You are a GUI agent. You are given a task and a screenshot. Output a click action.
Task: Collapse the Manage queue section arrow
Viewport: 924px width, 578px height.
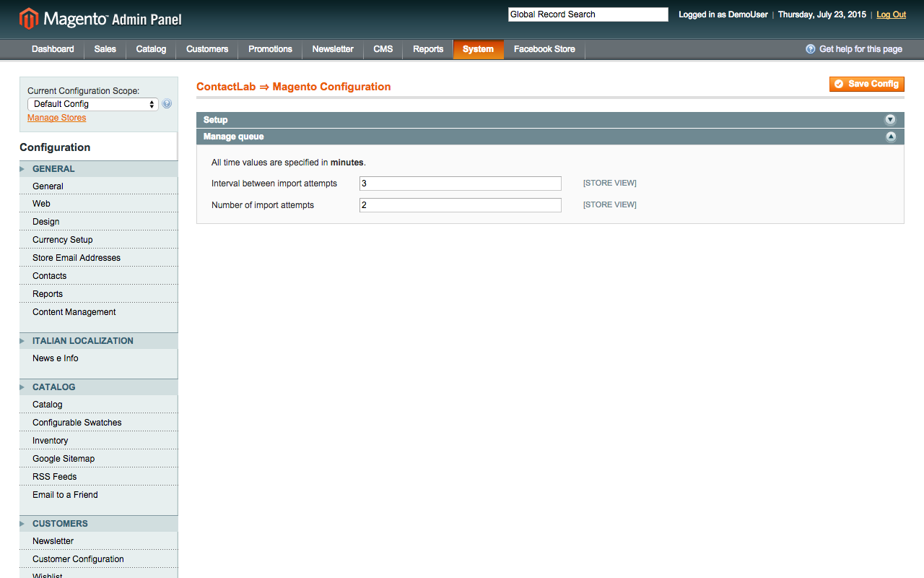point(890,137)
